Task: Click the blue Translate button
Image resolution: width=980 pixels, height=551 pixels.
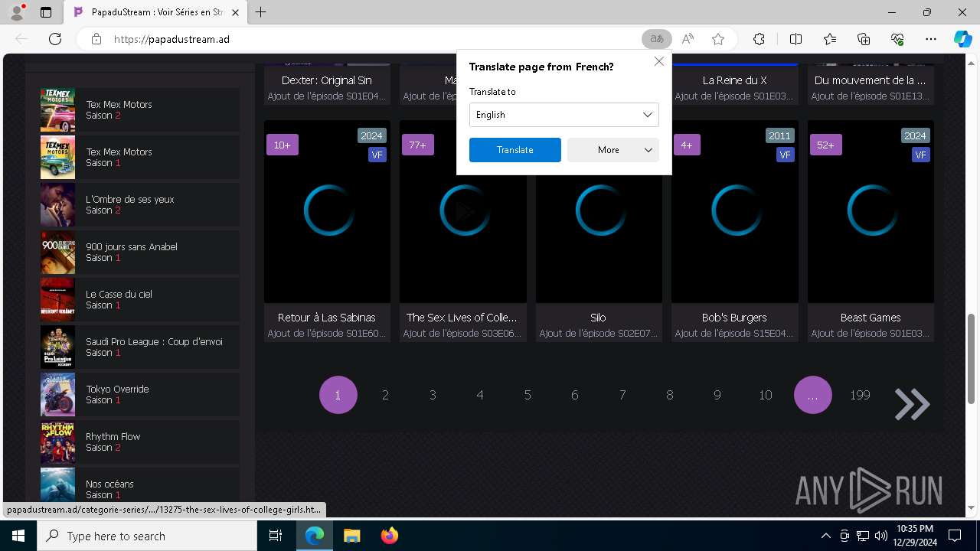Action: 515,150
